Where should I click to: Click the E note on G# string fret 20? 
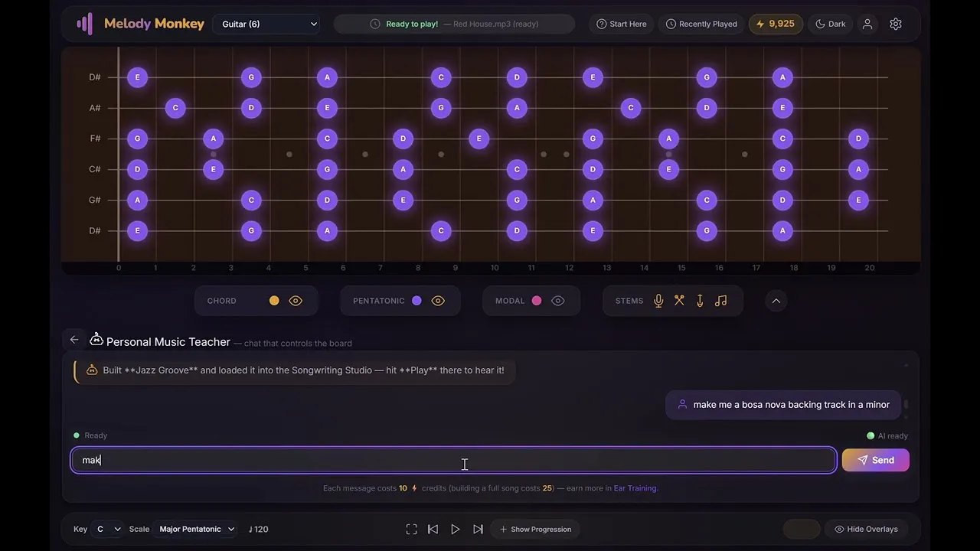point(858,200)
